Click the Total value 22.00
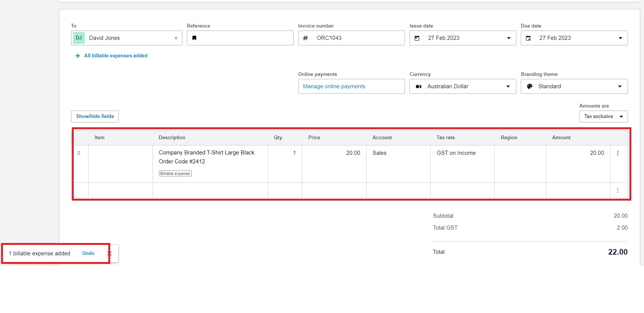The height and width of the screenshot is (313, 644). point(618,252)
